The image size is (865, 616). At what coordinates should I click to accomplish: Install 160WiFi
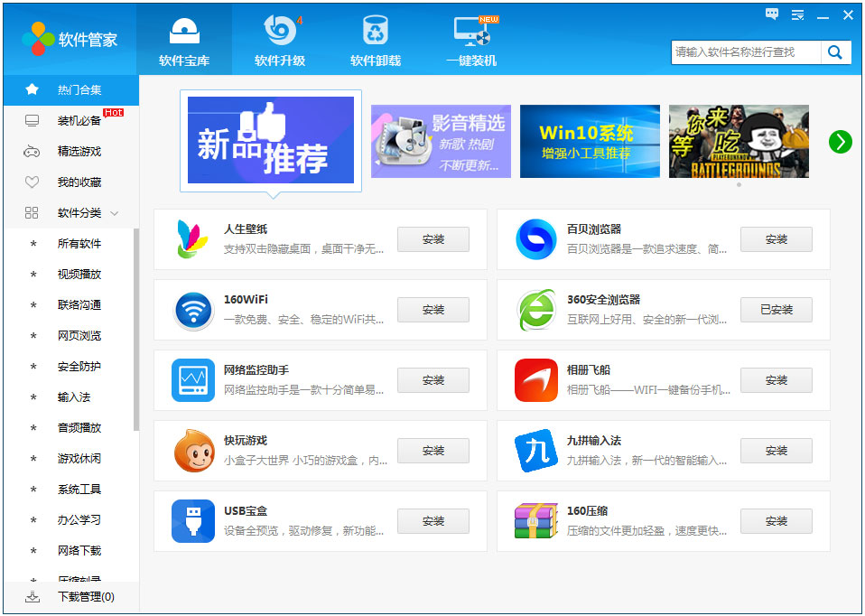click(433, 310)
